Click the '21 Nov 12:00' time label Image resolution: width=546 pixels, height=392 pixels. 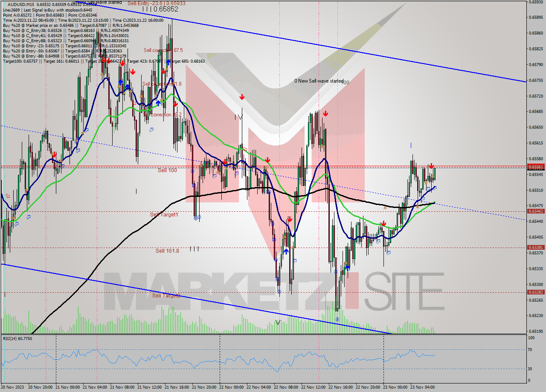150,387
